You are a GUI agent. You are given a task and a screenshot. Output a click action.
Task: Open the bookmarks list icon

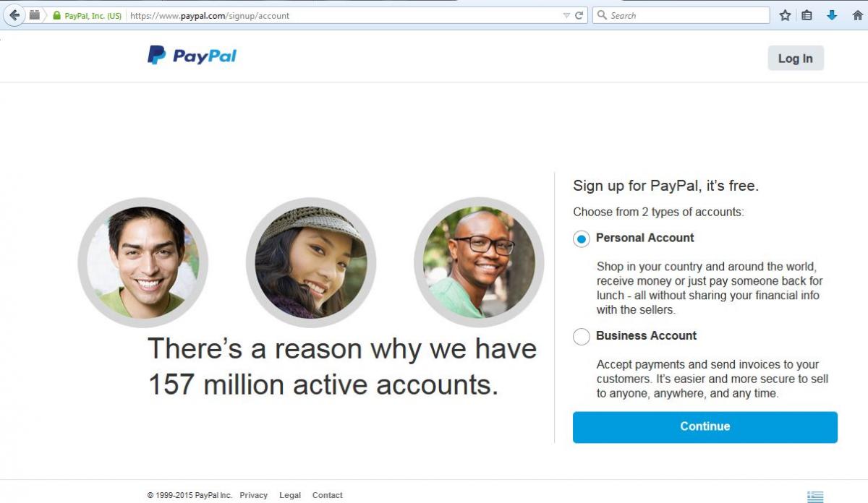tap(807, 15)
